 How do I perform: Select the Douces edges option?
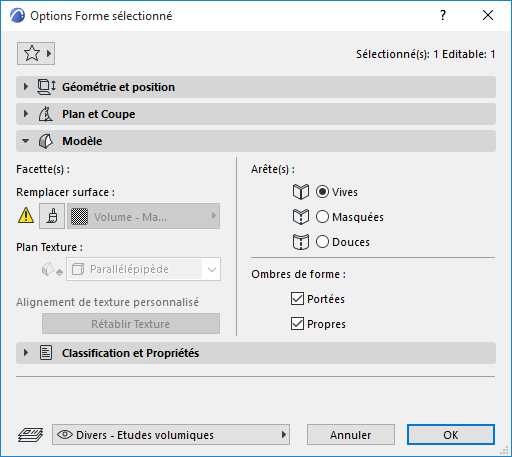pyautogui.click(x=322, y=242)
